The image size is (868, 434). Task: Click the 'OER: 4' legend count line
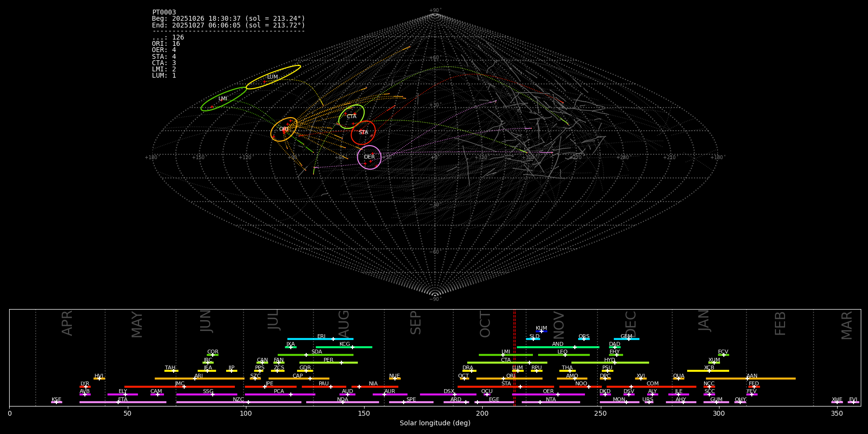pyautogui.click(x=164, y=50)
